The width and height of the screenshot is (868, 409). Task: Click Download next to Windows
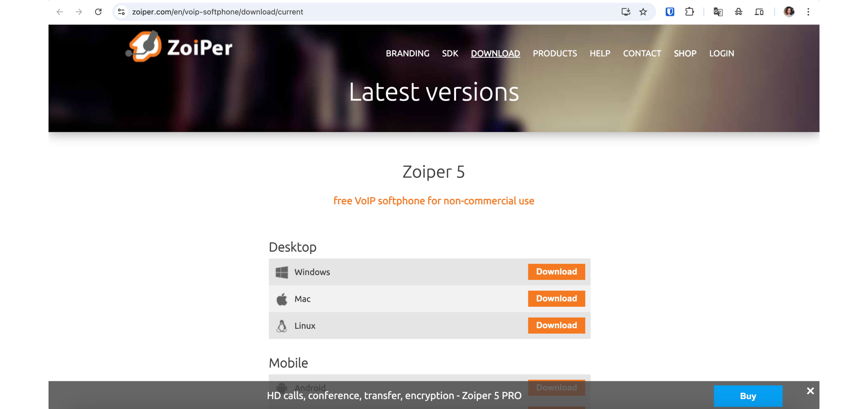point(556,272)
